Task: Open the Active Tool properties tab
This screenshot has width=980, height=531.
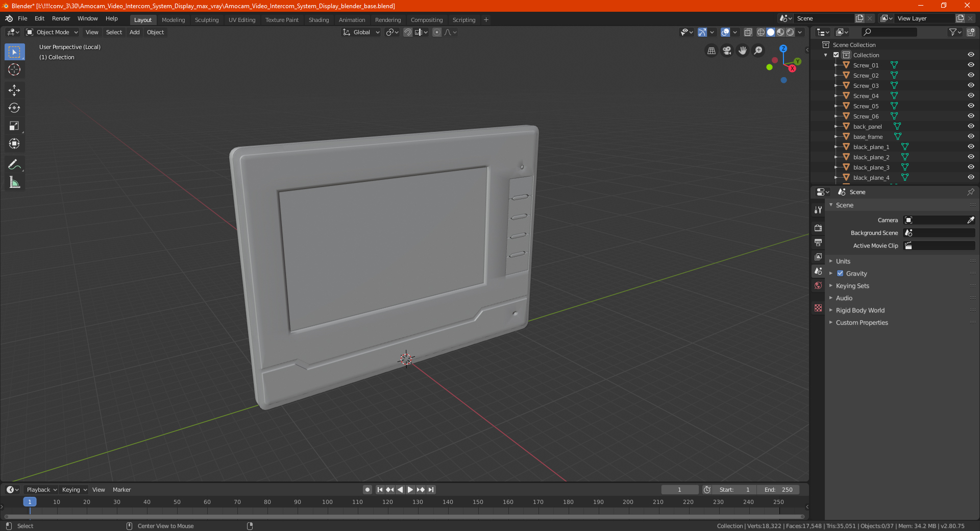Action: pos(818,209)
